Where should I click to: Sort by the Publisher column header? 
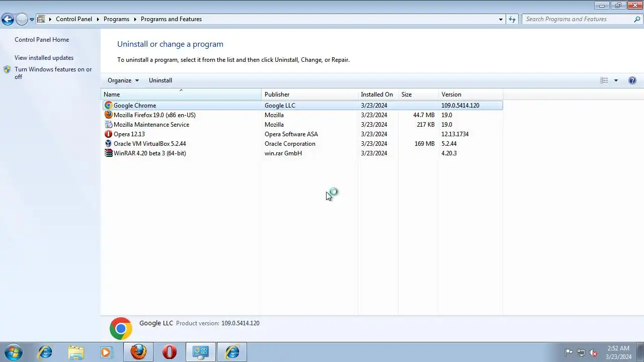[309, 95]
